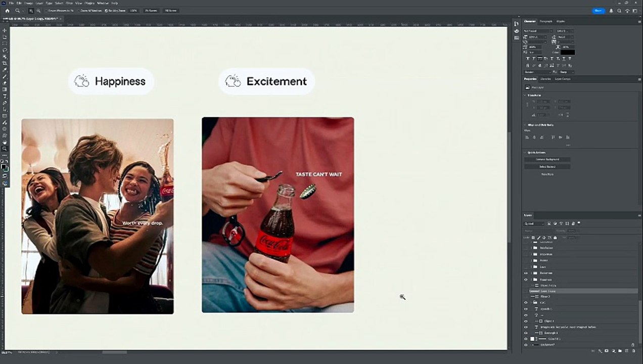The width and height of the screenshot is (643, 364).
Task: Hide the Happiness group
Action: pos(526,280)
